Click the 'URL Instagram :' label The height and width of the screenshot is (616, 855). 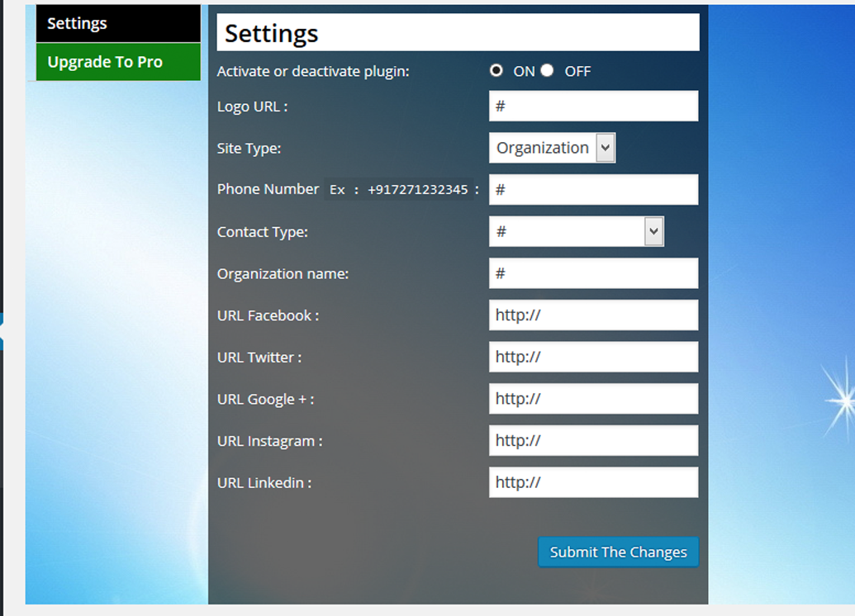tap(269, 441)
